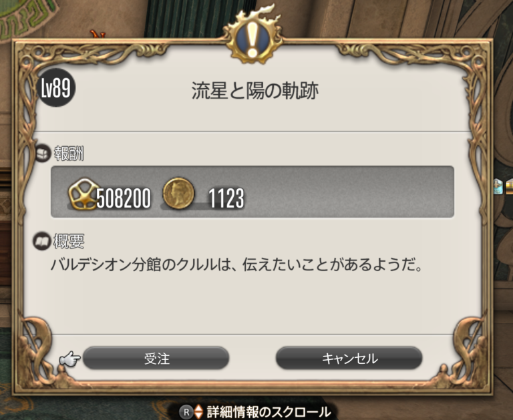This screenshot has height=420, width=513.
Task: Select the quest title 流星と陽の軌跡
Action: point(255,91)
